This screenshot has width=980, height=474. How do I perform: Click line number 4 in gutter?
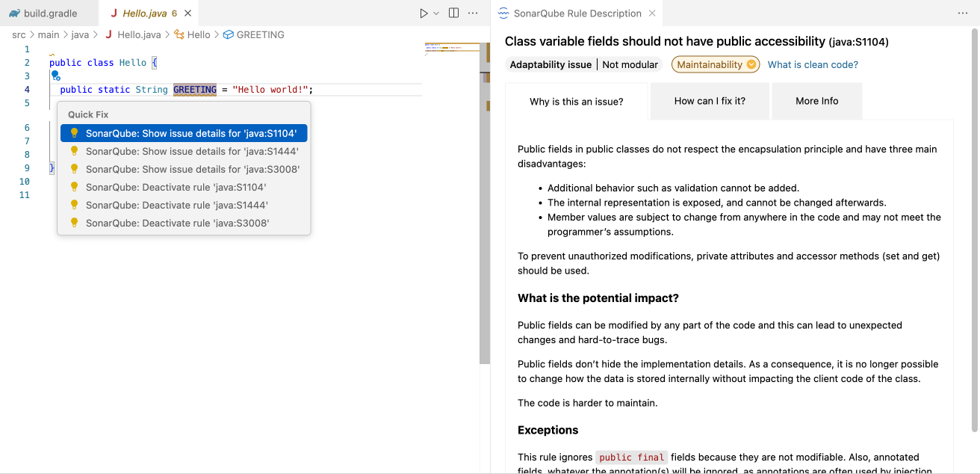pos(27,89)
